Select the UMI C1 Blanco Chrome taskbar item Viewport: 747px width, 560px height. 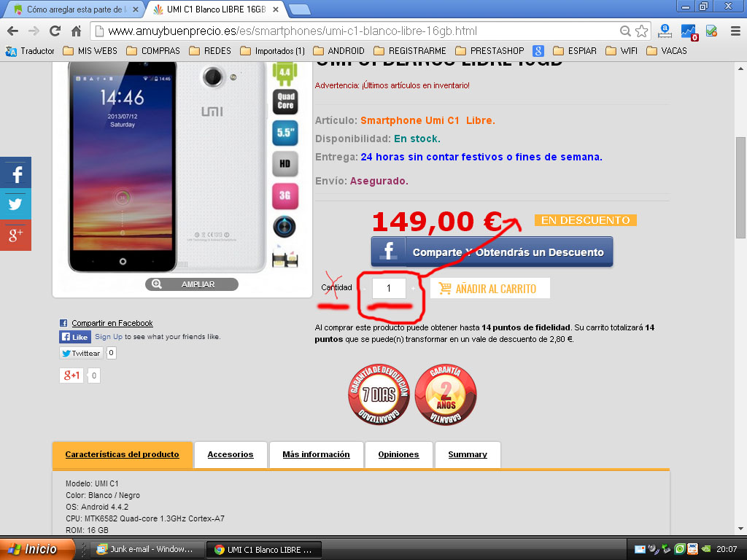click(x=264, y=550)
